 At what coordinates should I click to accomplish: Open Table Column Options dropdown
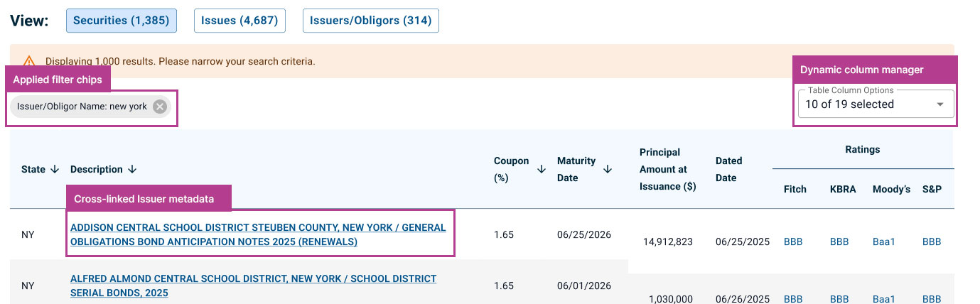click(x=876, y=104)
